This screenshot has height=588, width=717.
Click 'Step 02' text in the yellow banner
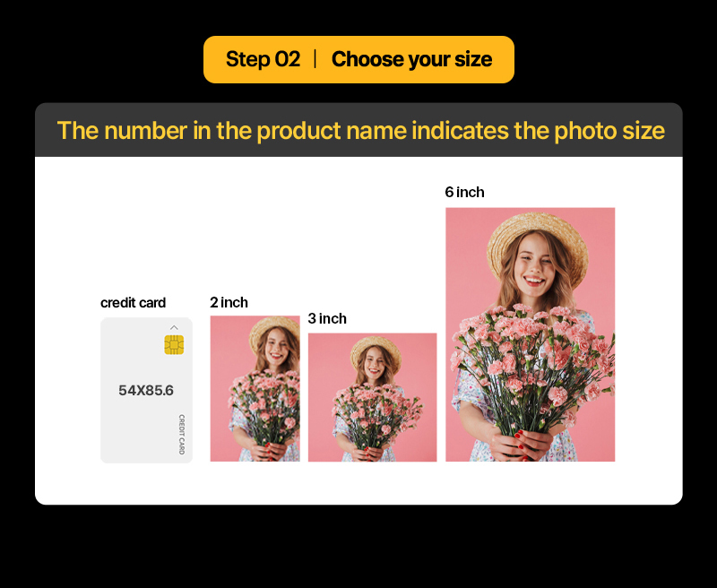click(x=263, y=59)
